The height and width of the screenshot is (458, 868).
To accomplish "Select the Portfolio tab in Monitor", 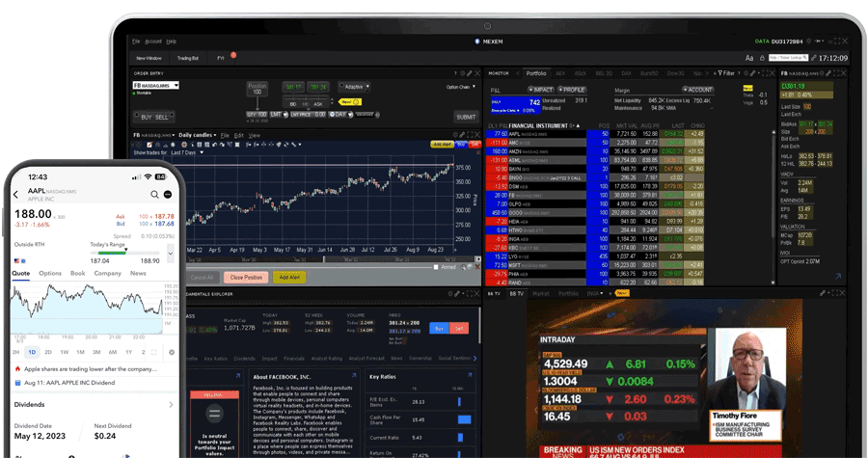I will (x=536, y=73).
